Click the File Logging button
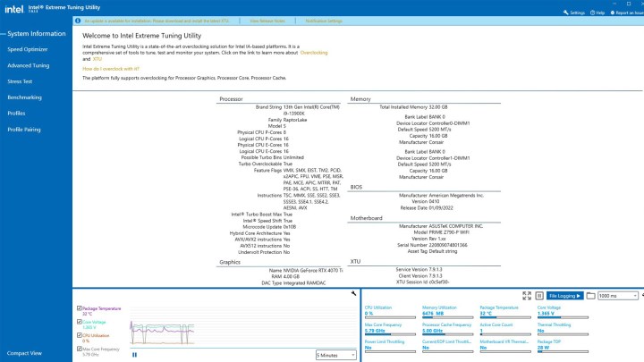 pos(564,295)
